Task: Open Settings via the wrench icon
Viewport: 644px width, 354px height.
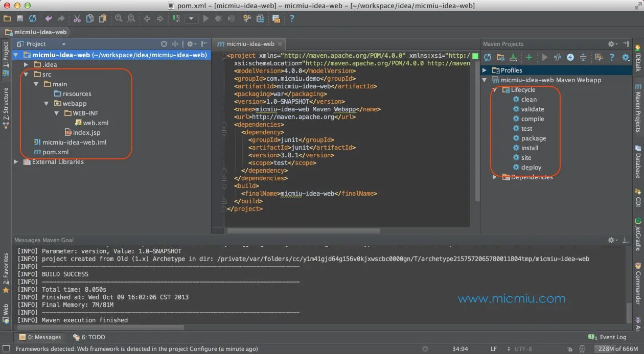Action: [247, 18]
